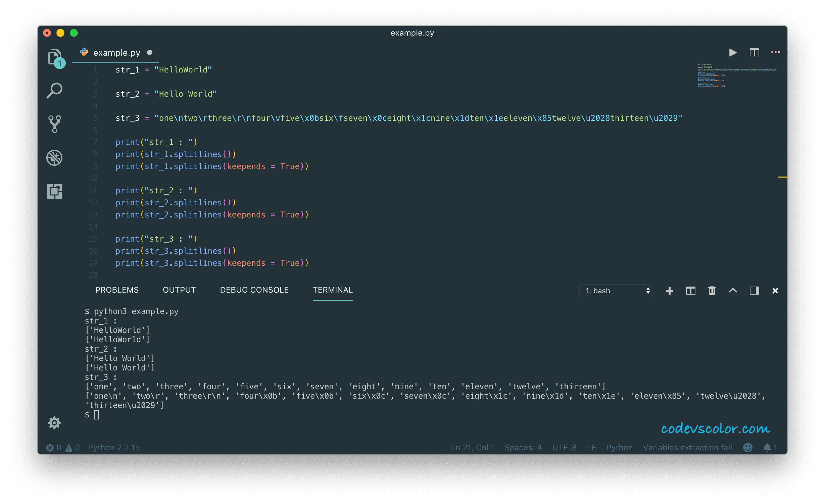The height and width of the screenshot is (504, 825).
Task: Split the editor into two columns
Action: (x=755, y=52)
